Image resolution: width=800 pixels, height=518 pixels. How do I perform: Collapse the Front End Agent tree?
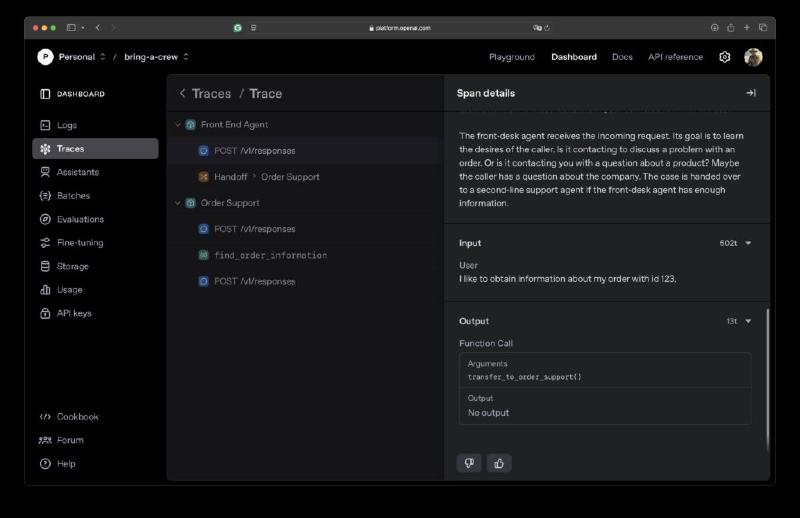click(x=178, y=125)
